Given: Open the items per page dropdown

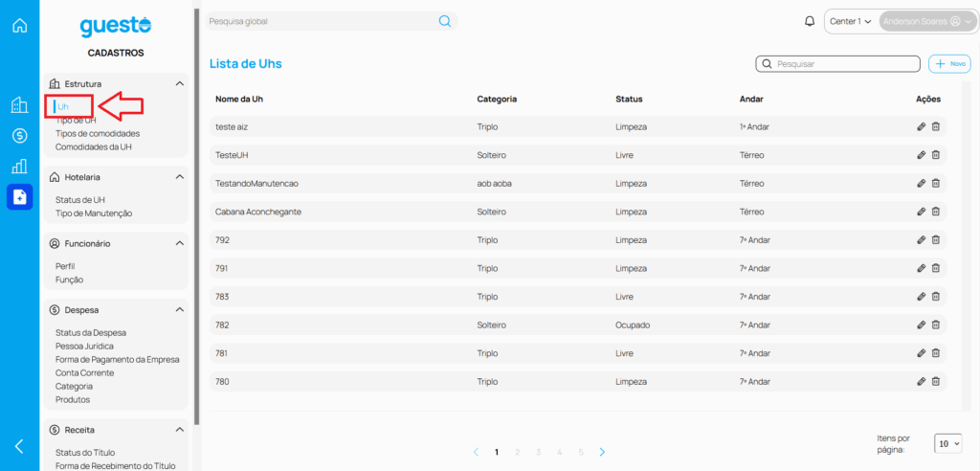Looking at the screenshot, I should (948, 444).
